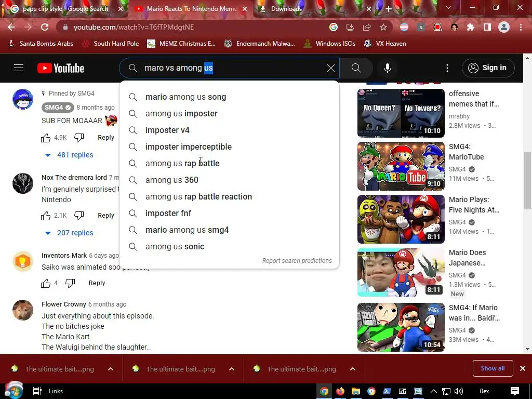
Task: Reply to SMG4's pinned comment
Action: (106, 137)
